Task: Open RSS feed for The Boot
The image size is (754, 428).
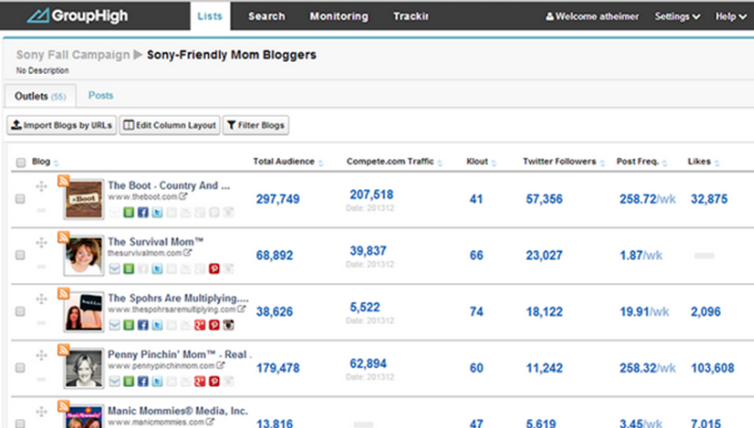Action: click(63, 181)
